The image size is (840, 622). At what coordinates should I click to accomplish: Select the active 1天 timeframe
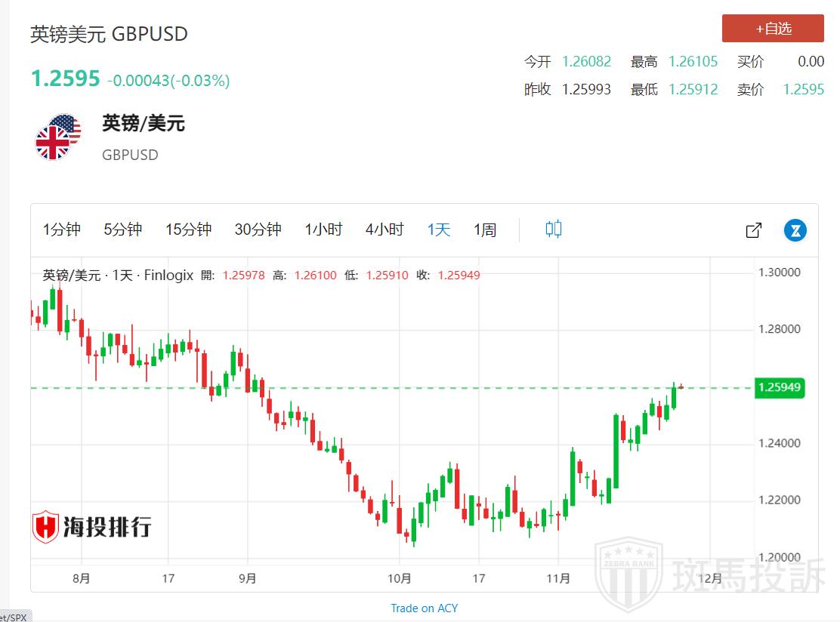pyautogui.click(x=439, y=229)
